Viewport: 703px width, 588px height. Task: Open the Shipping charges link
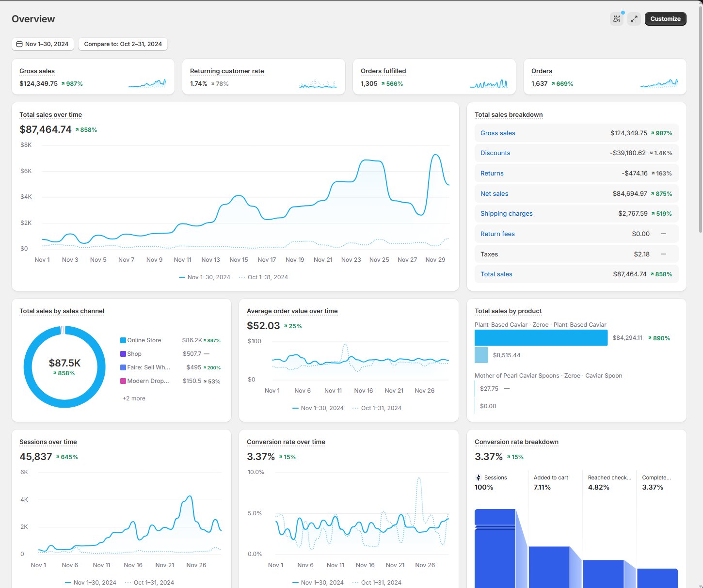click(506, 213)
